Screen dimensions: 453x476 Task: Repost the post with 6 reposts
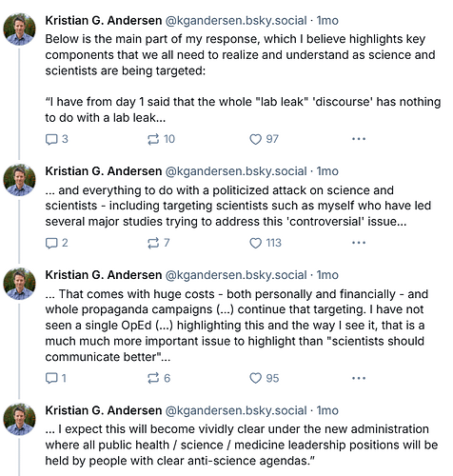[x=159, y=378]
